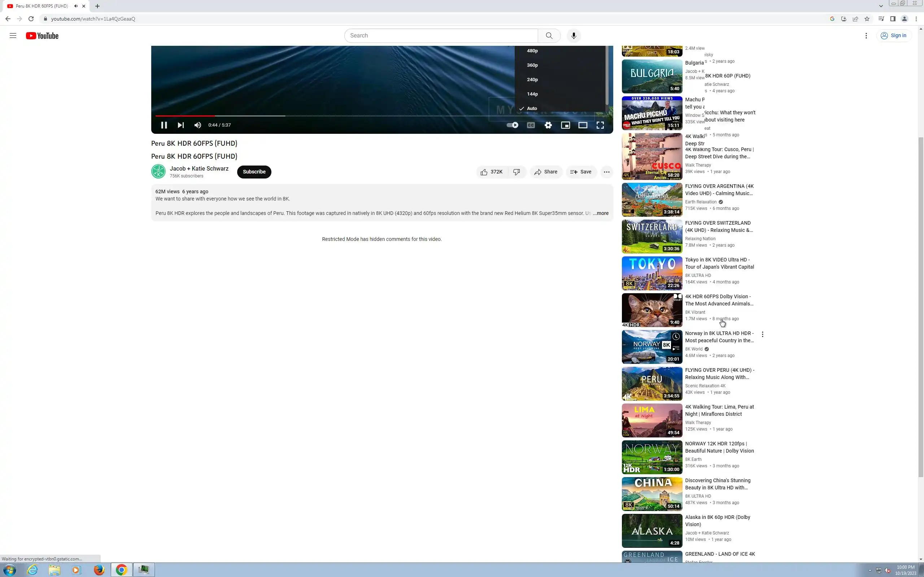Open more actions menu beside Save

coord(606,172)
